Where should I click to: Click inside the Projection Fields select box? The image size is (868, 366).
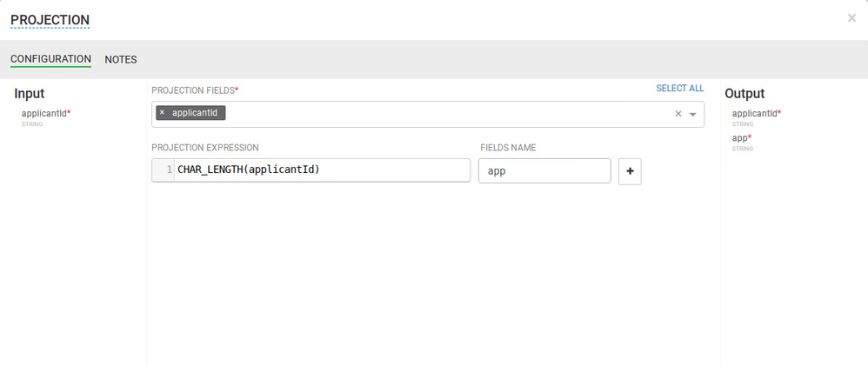point(435,114)
